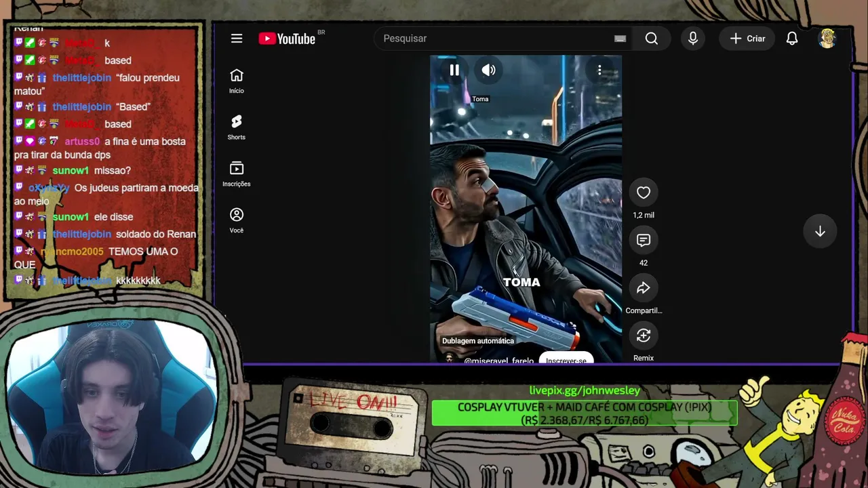Click the Short video frame
The width and height of the screenshot is (868, 488).
(526, 209)
